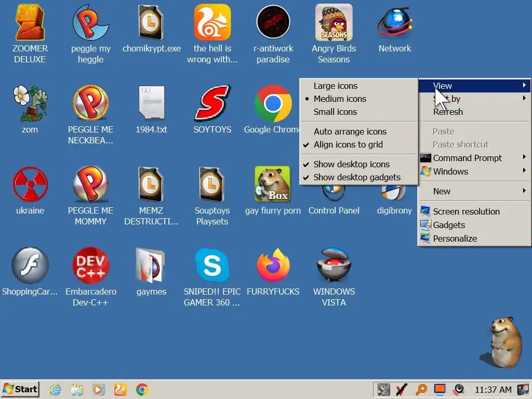This screenshot has width=532, height=399.
Task: Choose Personalize from the context menu
Action: pos(474,238)
